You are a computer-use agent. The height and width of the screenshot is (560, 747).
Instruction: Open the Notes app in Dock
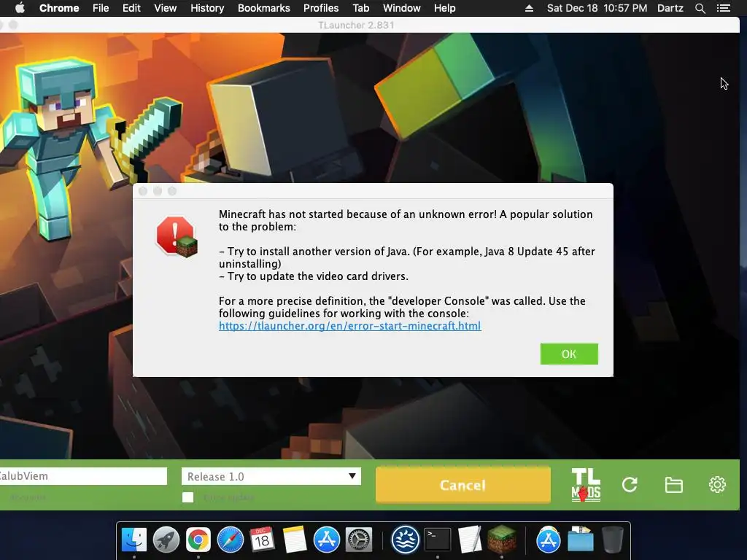click(295, 540)
